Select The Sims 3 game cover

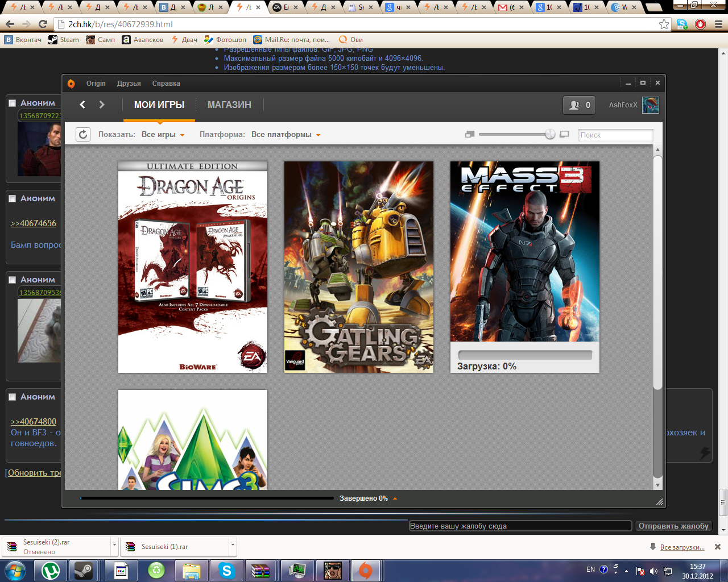click(x=193, y=440)
